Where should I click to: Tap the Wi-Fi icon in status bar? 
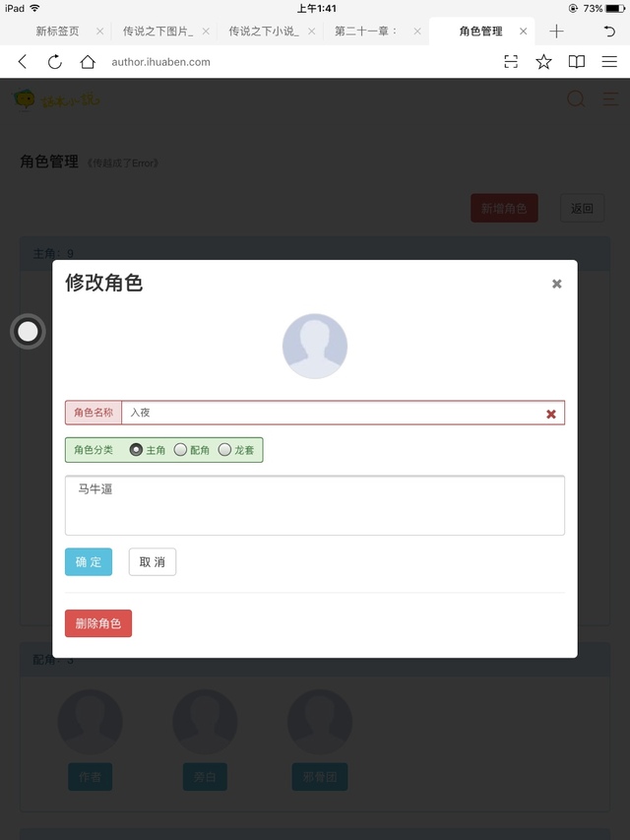[x=34, y=8]
